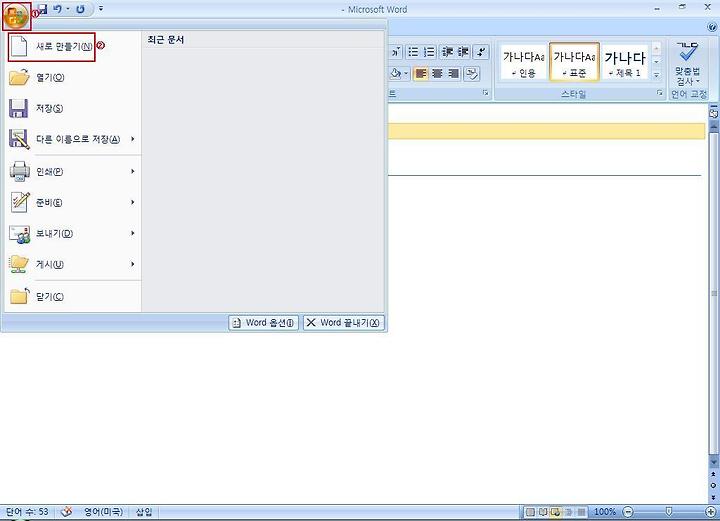720x521 pixels.
Task: Click vertical scrollbar down arrow
Action: pyautogui.click(x=714, y=462)
